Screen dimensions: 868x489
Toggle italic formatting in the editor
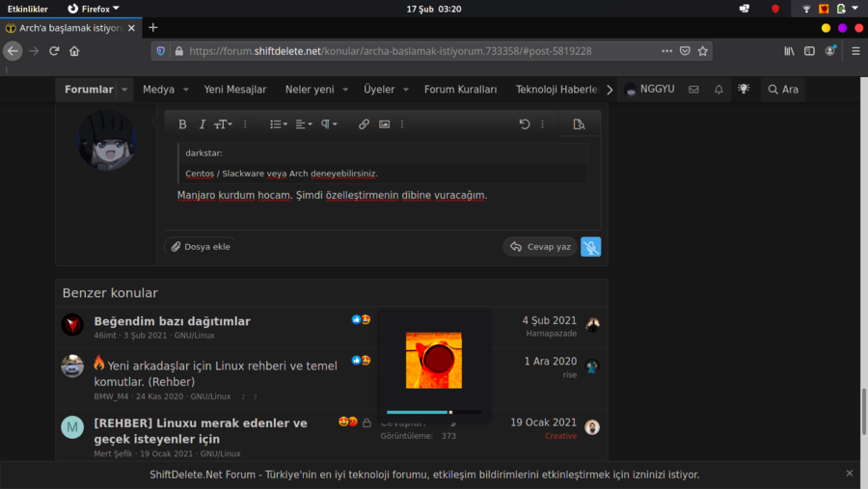203,124
